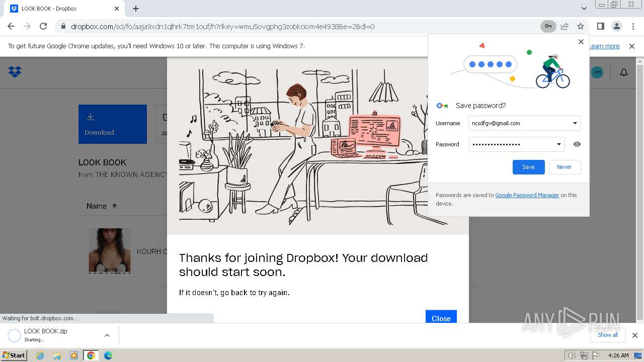The image size is (644, 362).
Task: Launch Internet Explorer from the taskbar
Action: click(x=40, y=355)
